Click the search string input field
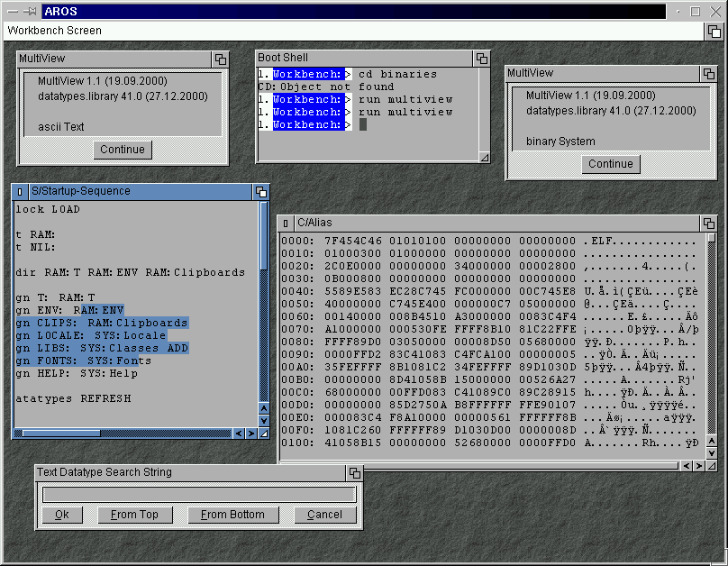 pos(199,495)
